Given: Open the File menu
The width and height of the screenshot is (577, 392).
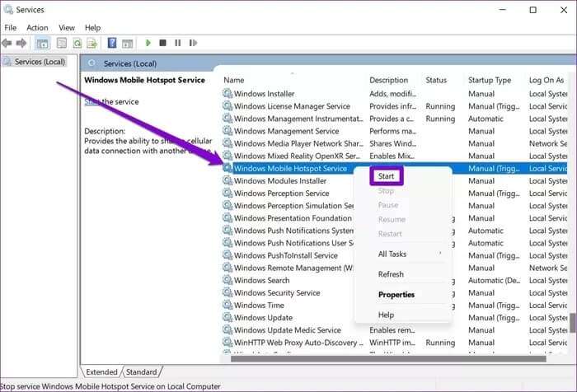Looking at the screenshot, I should tap(10, 27).
